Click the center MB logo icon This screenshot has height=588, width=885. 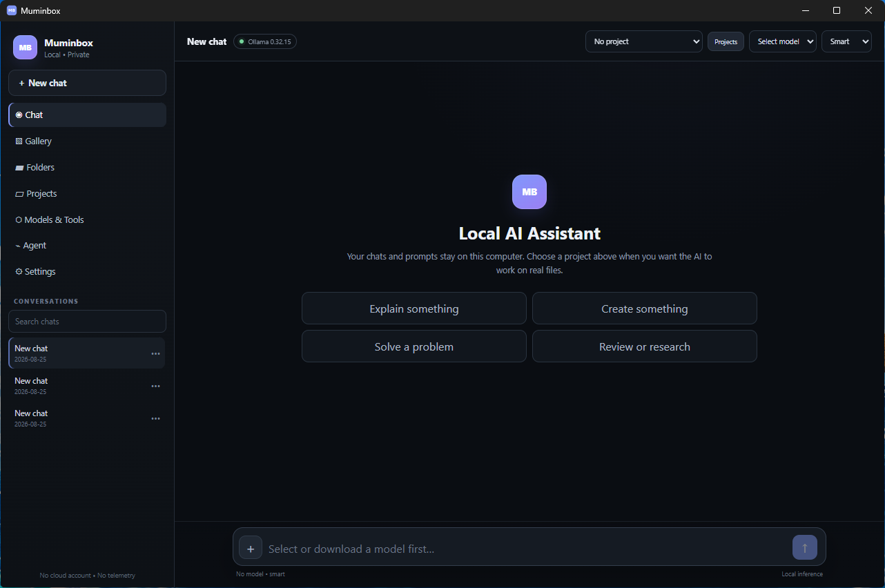[529, 192]
